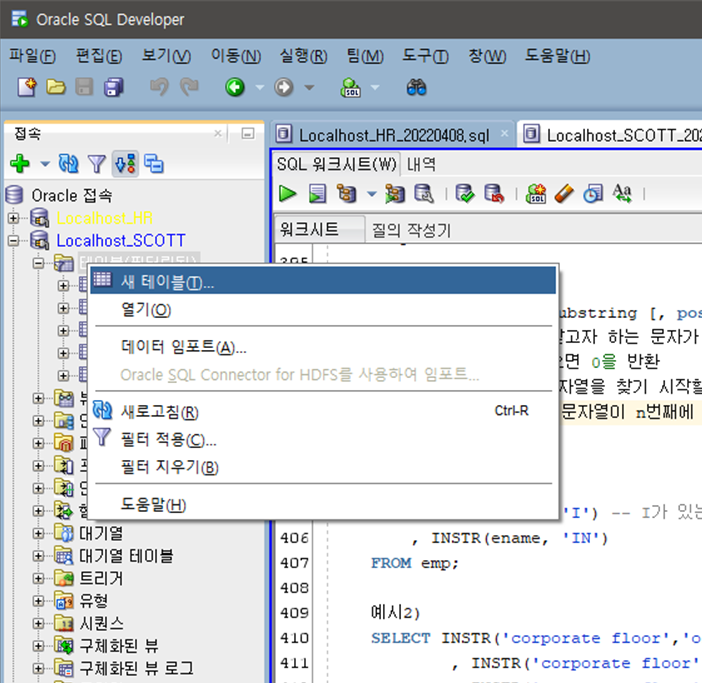Expand the 대기열 테이블 node
The height and width of the screenshot is (683, 702).
39,555
